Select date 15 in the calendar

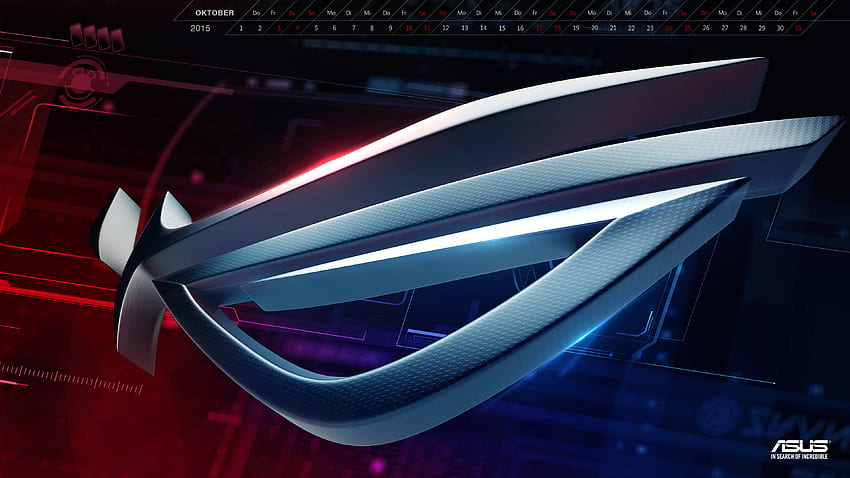pyautogui.click(x=502, y=28)
